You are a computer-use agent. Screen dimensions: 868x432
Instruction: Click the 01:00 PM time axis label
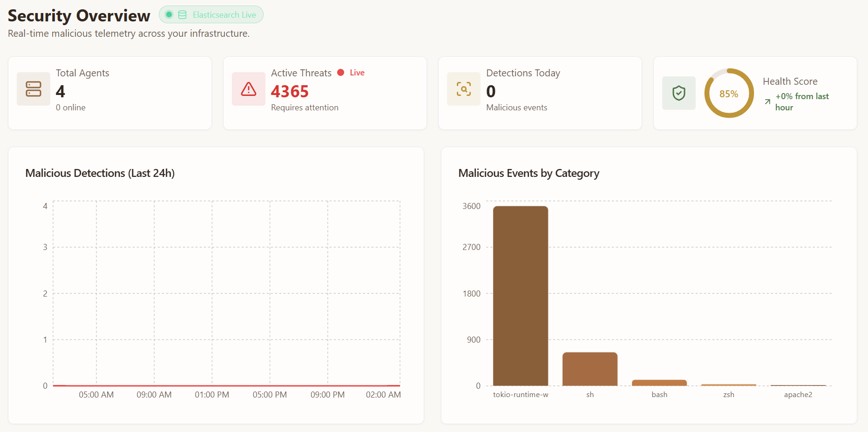tap(212, 395)
